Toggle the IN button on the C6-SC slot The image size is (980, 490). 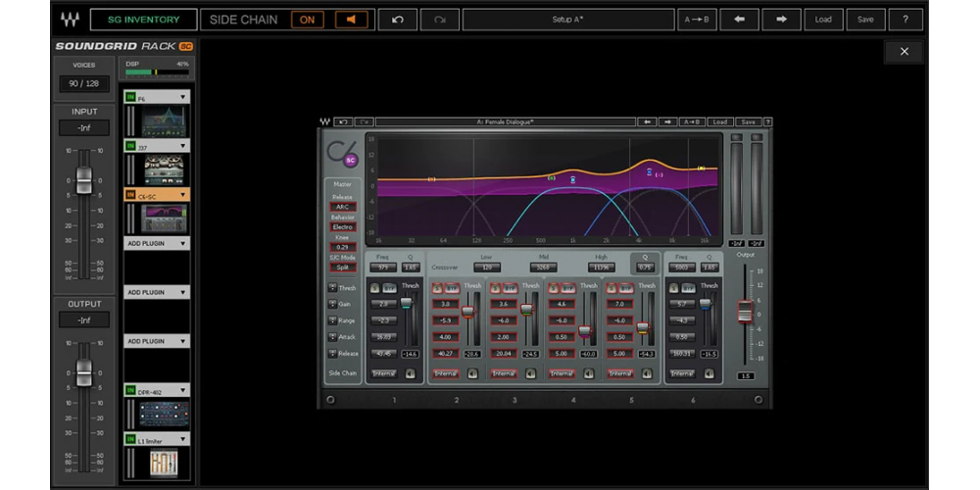tap(130, 194)
